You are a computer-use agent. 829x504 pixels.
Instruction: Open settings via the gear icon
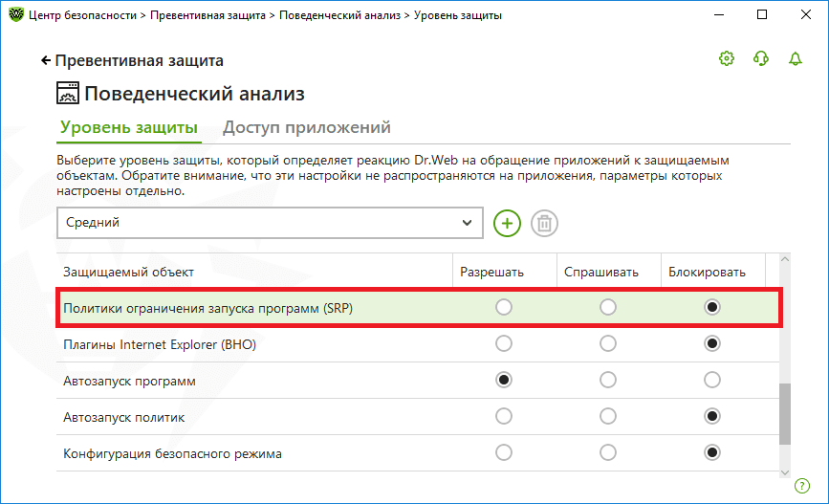coord(727,58)
